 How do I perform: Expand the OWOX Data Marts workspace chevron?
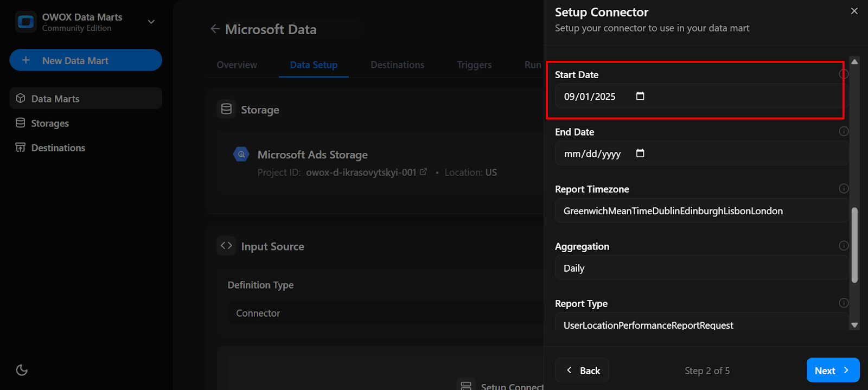[151, 22]
